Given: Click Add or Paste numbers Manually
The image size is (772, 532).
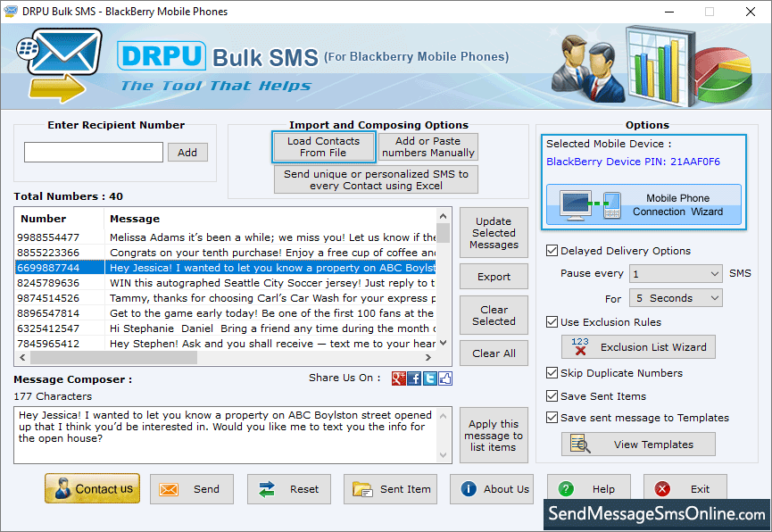Looking at the screenshot, I should pyautogui.click(x=428, y=146).
